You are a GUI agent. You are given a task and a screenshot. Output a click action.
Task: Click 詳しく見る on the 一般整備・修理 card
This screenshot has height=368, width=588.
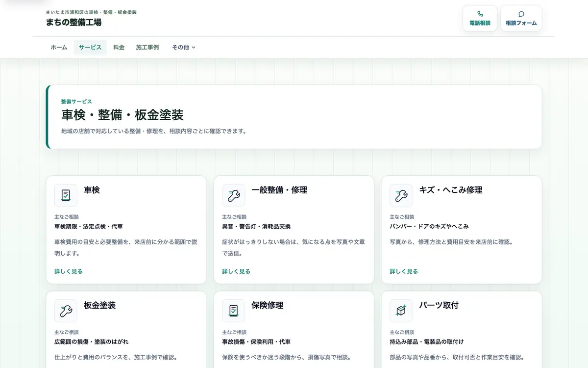(x=236, y=271)
